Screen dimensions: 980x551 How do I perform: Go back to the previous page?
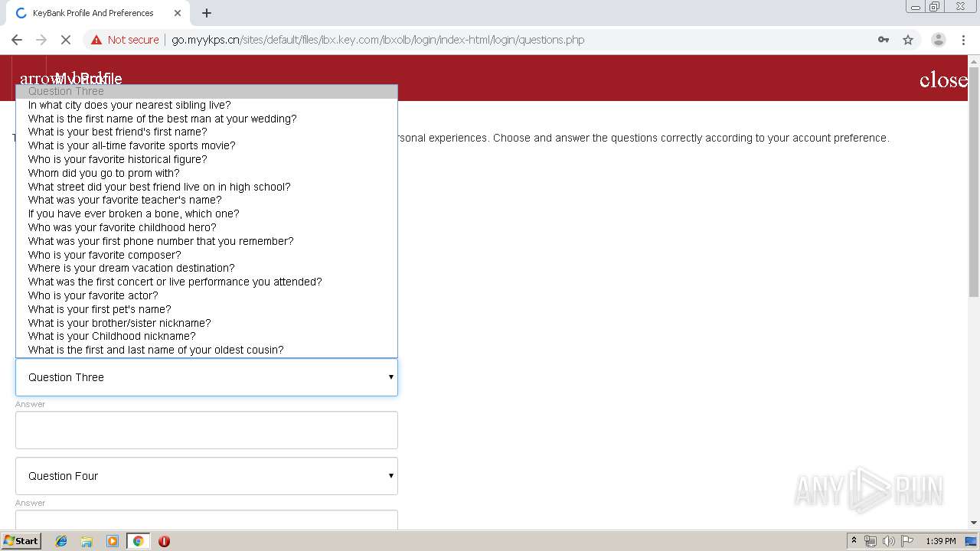[17, 40]
